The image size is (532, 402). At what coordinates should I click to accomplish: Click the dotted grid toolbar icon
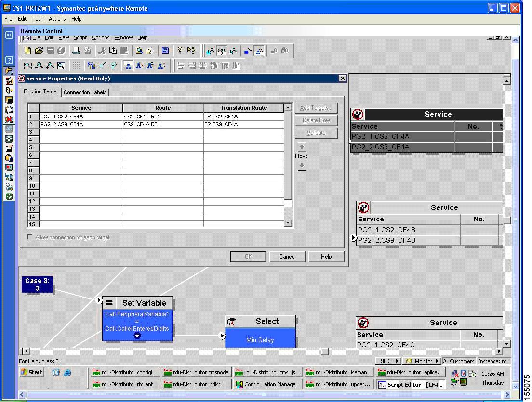pyautogui.click(x=76, y=65)
